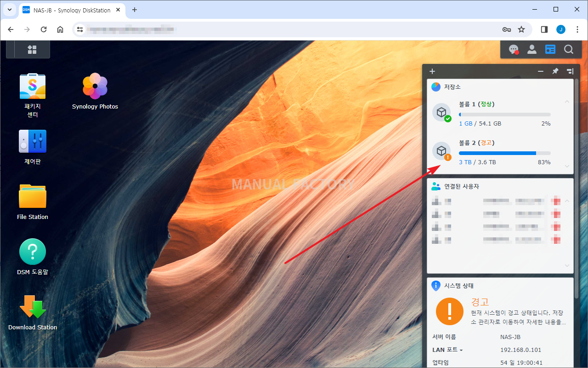Open the DSM main menu grid icon
Screen dimensions: 588x368
[32, 49]
